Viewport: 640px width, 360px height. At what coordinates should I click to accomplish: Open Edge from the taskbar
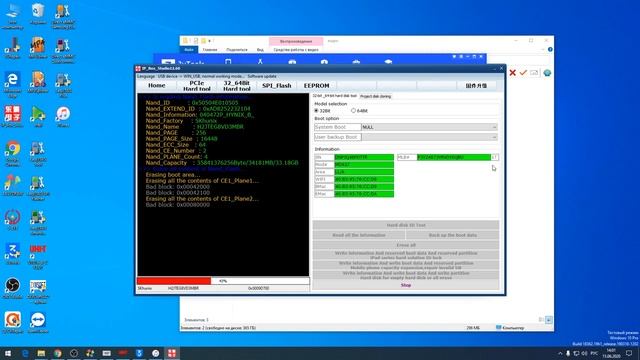pyautogui.click(x=25, y=353)
